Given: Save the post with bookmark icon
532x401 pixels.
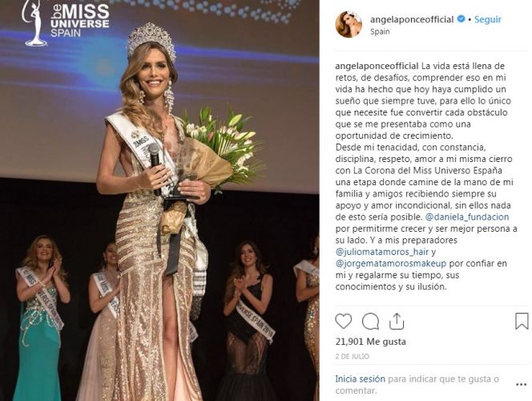Looking at the screenshot, I should tap(522, 322).
